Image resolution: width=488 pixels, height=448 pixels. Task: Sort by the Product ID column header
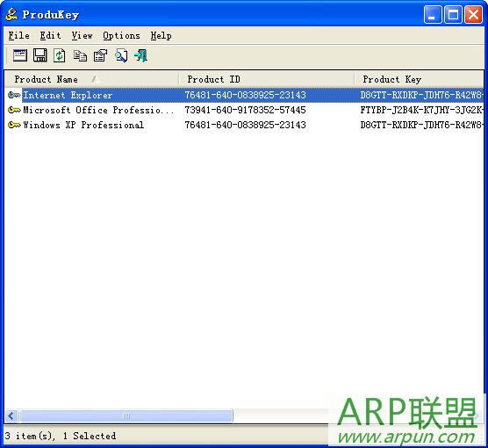[x=267, y=79]
